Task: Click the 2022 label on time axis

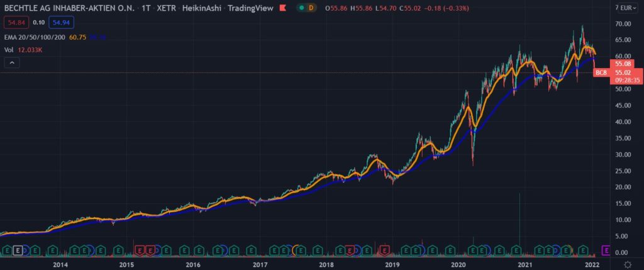Action: pos(591,264)
